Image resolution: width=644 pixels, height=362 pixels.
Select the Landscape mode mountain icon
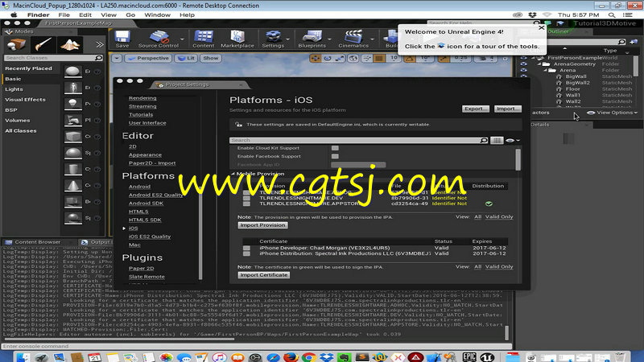tap(70, 44)
